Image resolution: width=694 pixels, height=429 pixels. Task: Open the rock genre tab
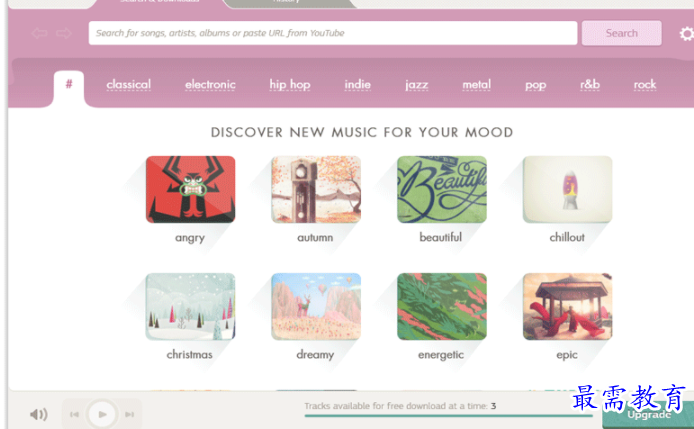coord(644,84)
